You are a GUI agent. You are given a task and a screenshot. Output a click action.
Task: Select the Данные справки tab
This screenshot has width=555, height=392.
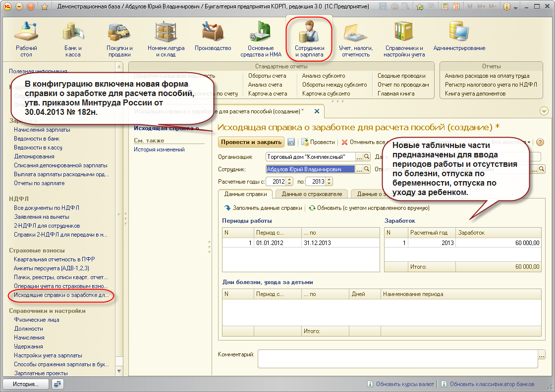(x=246, y=194)
